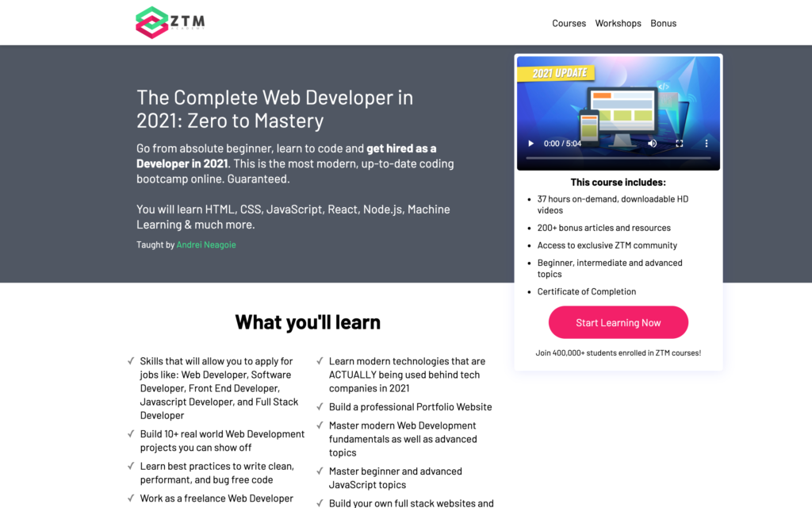Image resolution: width=812 pixels, height=508 pixels.
Task: Enter fullscreen mode on the video
Action: click(x=680, y=144)
